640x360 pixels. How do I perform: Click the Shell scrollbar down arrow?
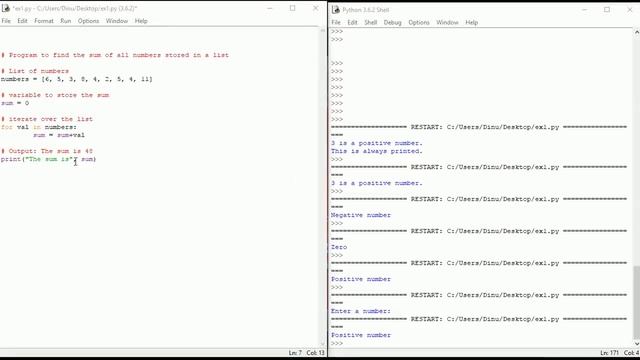click(637, 344)
